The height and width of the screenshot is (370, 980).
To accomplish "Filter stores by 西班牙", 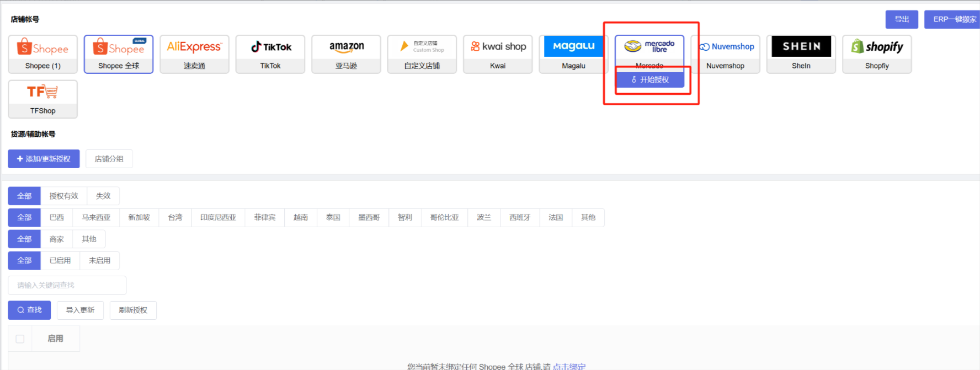I will 520,217.
